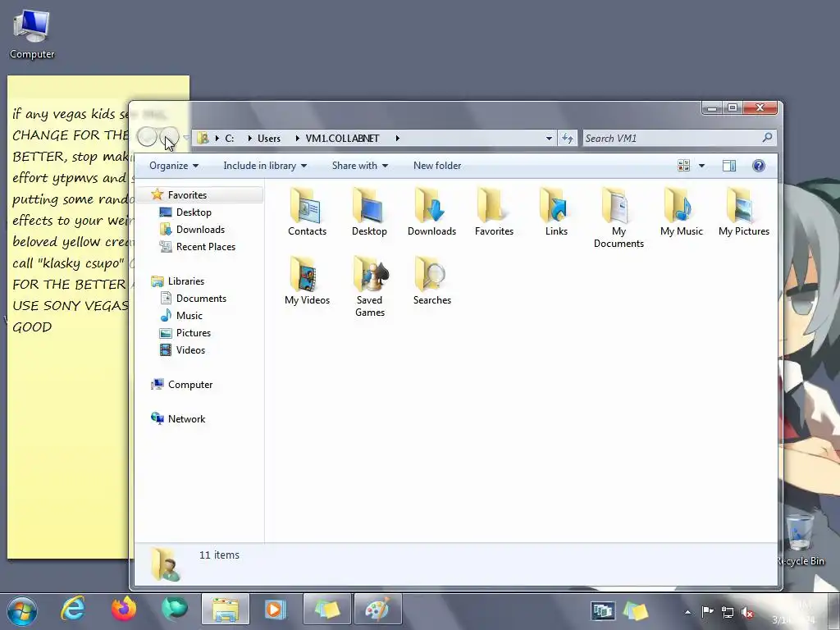Open the My Videos folder
Viewport: 840px width, 630px height.
pyautogui.click(x=307, y=281)
